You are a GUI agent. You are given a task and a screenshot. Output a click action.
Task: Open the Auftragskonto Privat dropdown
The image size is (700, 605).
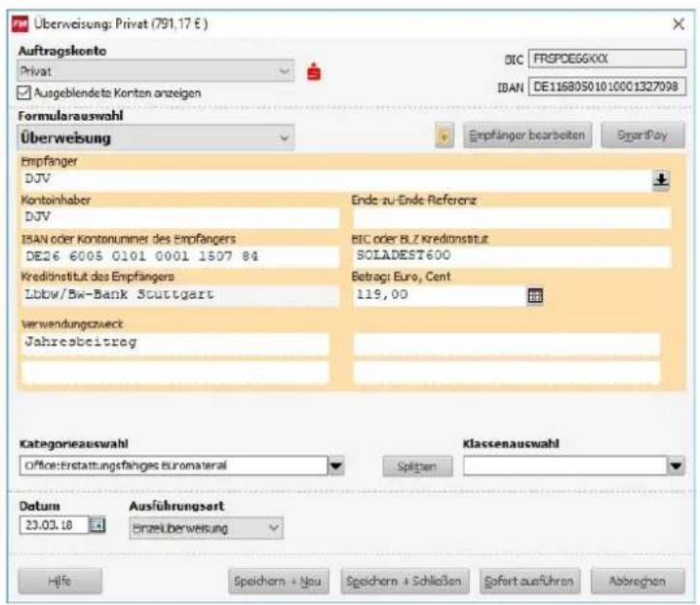156,71
